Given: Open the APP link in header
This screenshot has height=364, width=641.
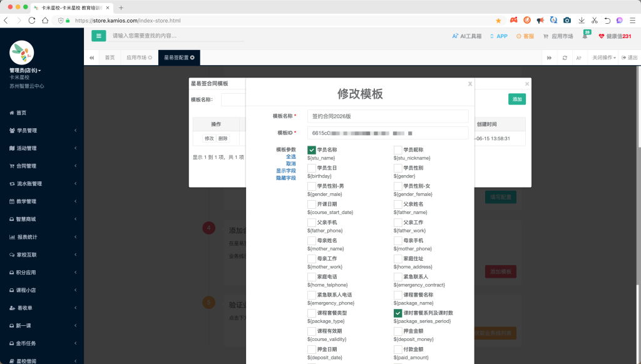Looking at the screenshot, I should (499, 36).
